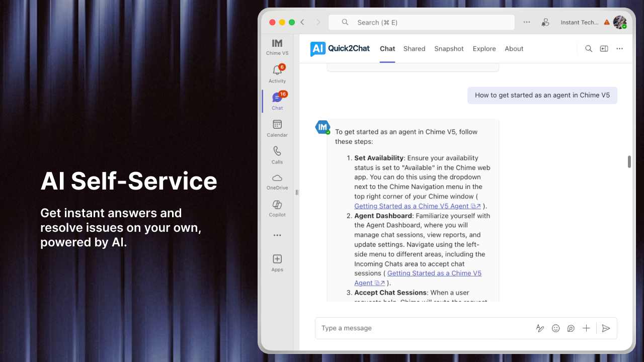Expand more sidebar apps ellipsis
Viewport: 644px width, 362px height.
pyautogui.click(x=277, y=235)
